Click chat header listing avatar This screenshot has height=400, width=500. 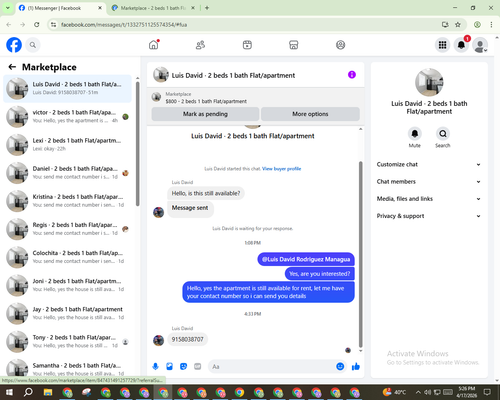[160, 75]
